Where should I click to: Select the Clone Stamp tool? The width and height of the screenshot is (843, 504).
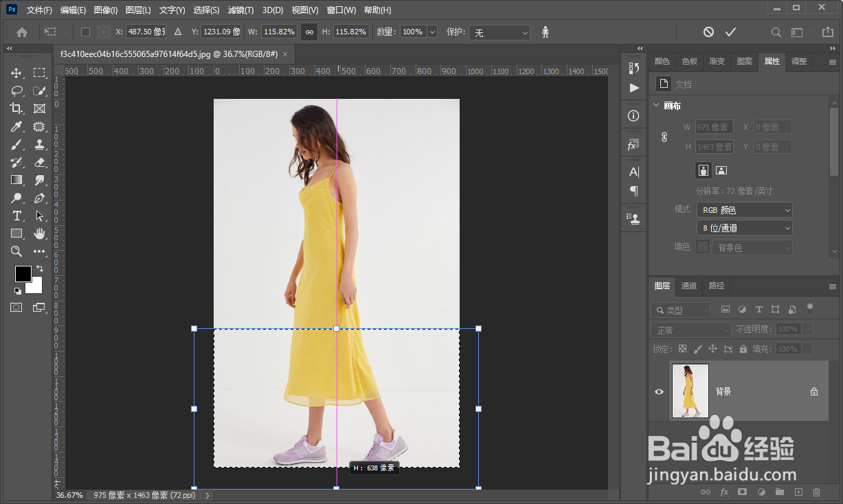tap(39, 144)
